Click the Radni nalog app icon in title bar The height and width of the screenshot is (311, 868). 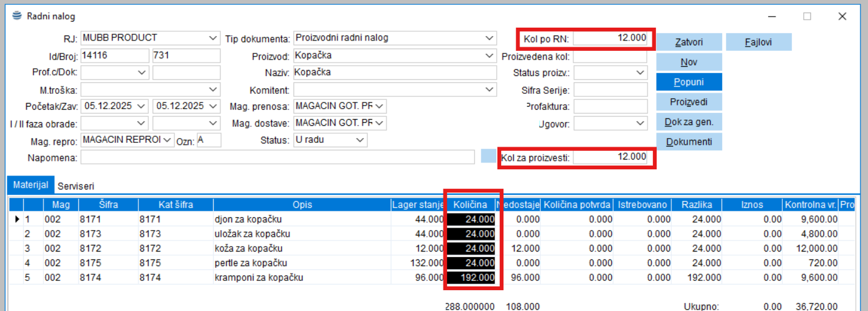(17, 17)
